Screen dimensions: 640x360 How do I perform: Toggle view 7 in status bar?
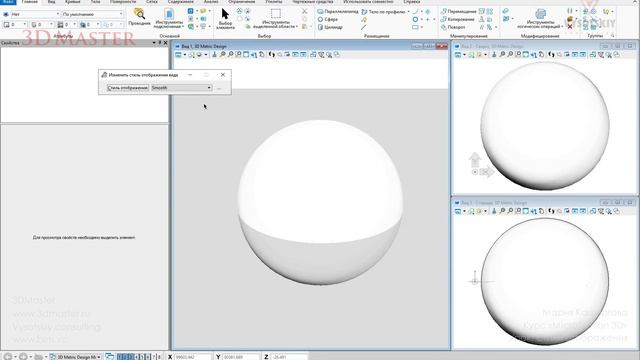153,357
